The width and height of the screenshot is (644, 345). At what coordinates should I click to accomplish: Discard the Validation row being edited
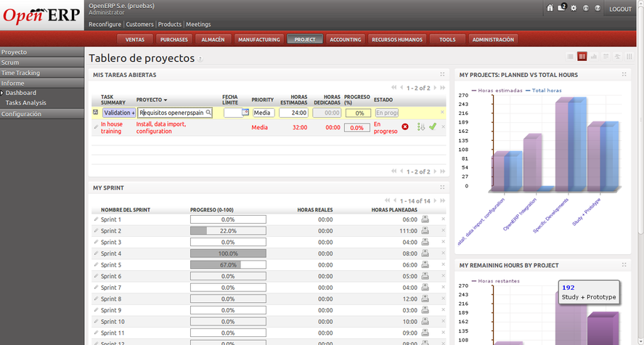[x=442, y=112]
